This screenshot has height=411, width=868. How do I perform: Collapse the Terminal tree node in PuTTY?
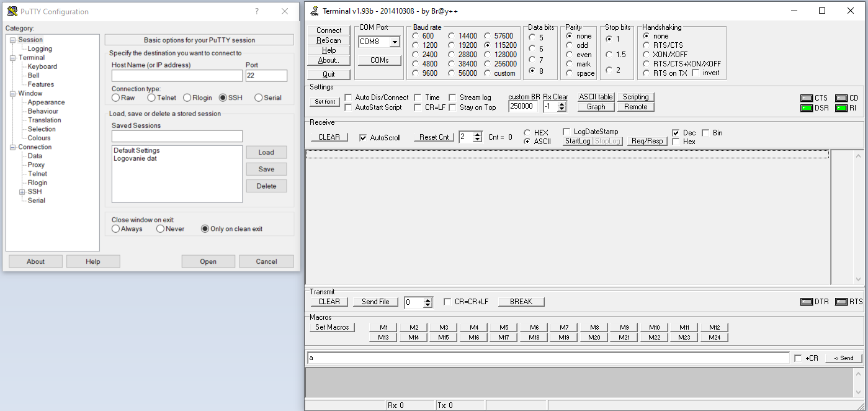pos(12,58)
